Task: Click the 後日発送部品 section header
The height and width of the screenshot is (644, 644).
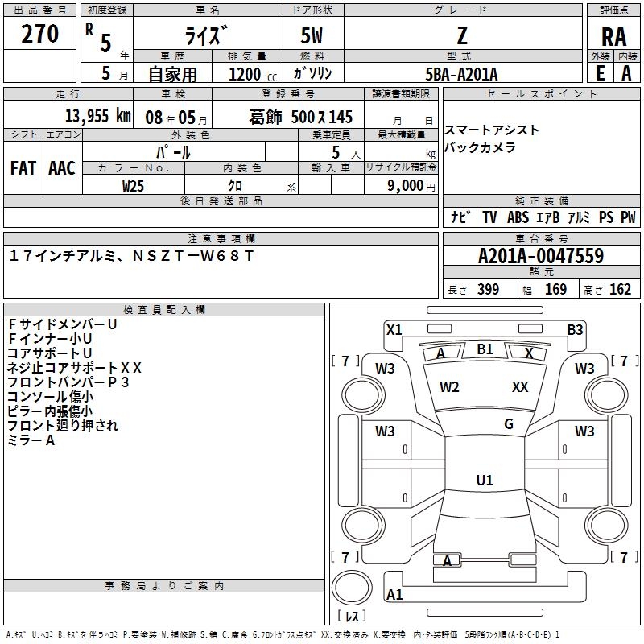Action: (x=221, y=200)
